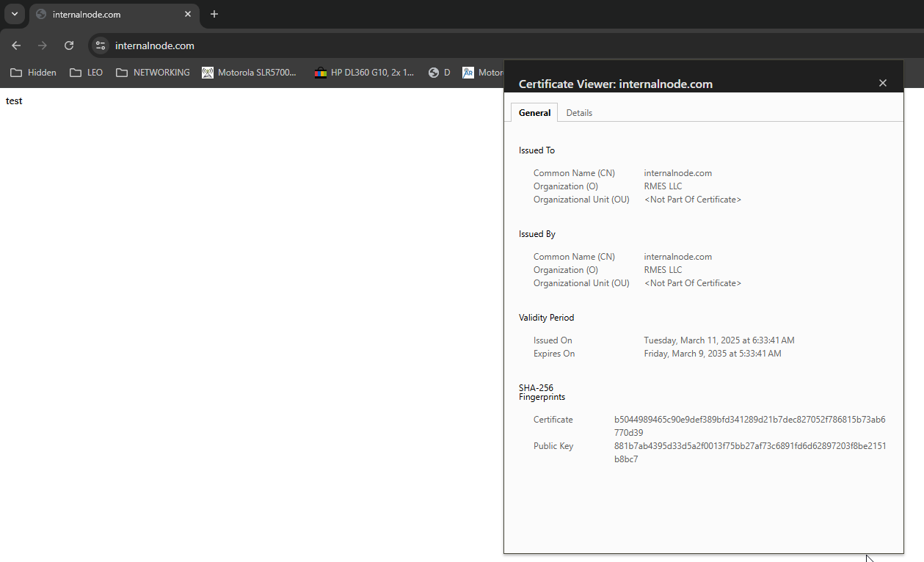
Task: Click the Validity Period heading
Action: [x=546, y=318]
